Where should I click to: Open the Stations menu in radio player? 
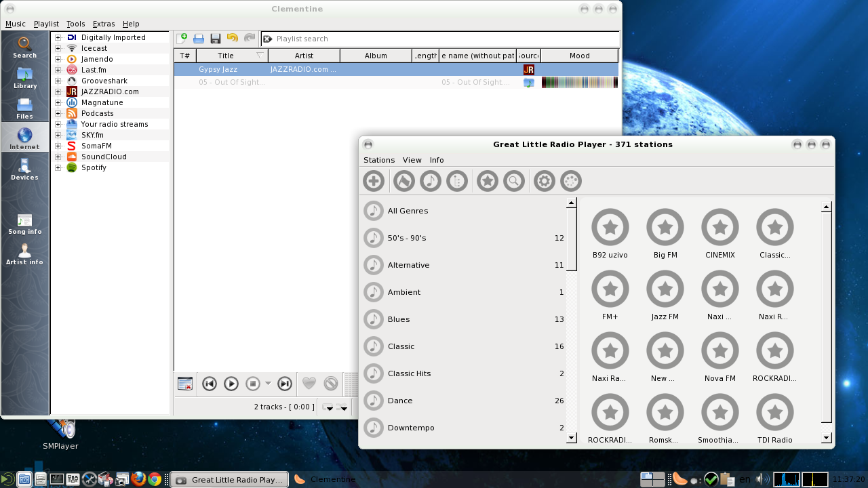(379, 160)
